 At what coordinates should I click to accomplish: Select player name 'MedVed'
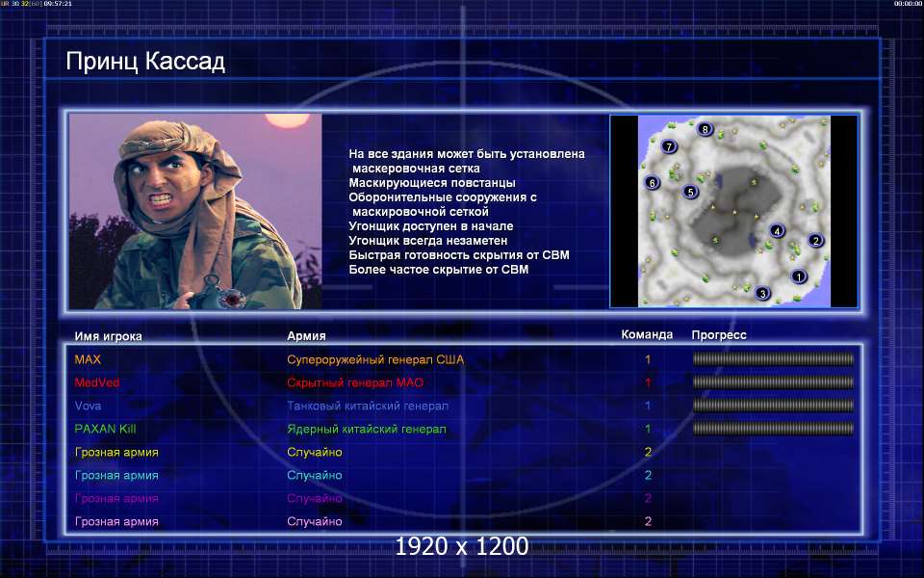tap(97, 382)
